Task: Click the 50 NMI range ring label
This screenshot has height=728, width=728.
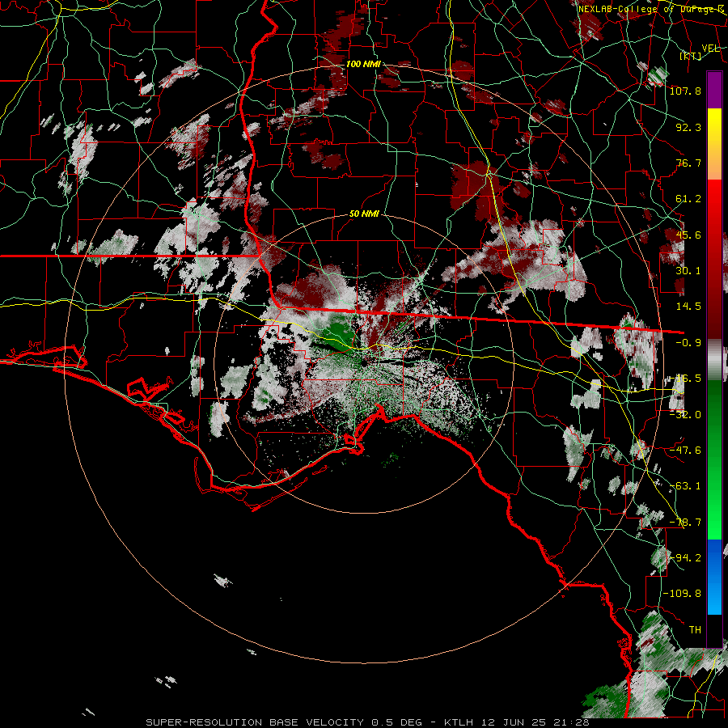Action: click(364, 214)
